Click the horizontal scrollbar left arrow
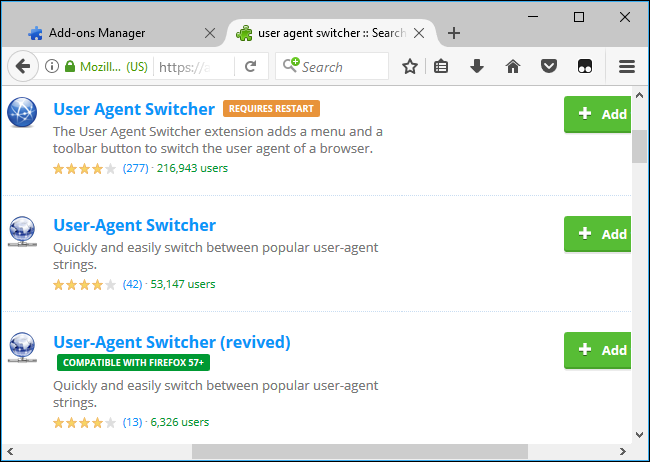This screenshot has width=650, height=462. pos(10,451)
